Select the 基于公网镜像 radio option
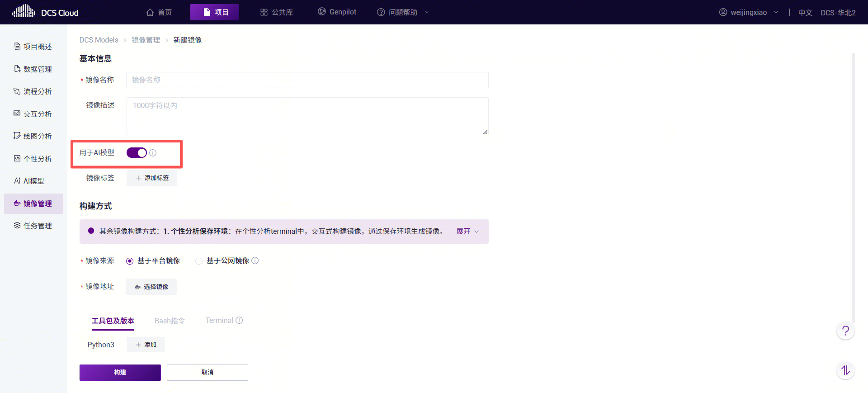The image size is (868, 393). tap(199, 261)
